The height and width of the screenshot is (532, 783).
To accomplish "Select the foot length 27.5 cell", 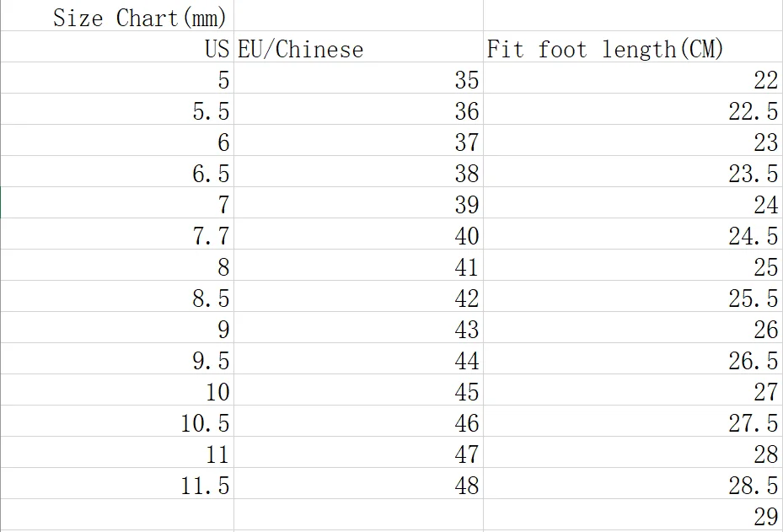I will click(633, 421).
